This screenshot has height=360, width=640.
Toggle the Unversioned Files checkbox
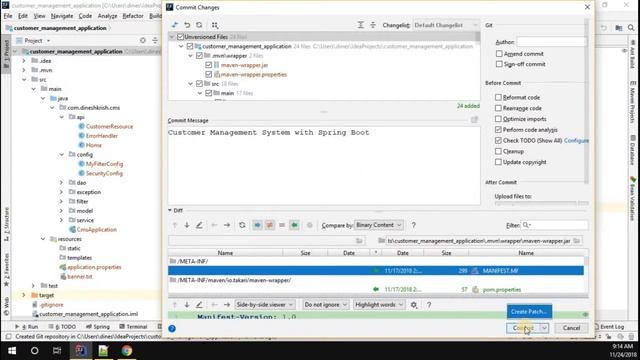point(180,37)
